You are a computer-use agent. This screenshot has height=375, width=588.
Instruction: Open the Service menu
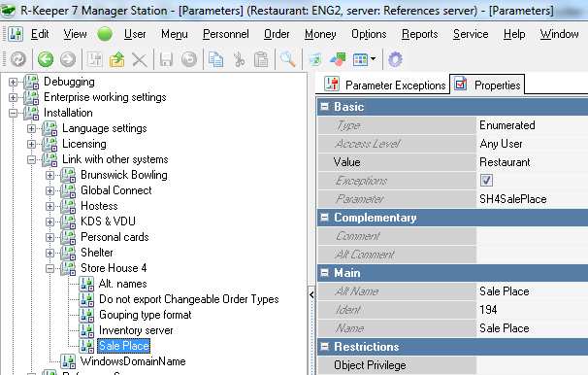471,34
